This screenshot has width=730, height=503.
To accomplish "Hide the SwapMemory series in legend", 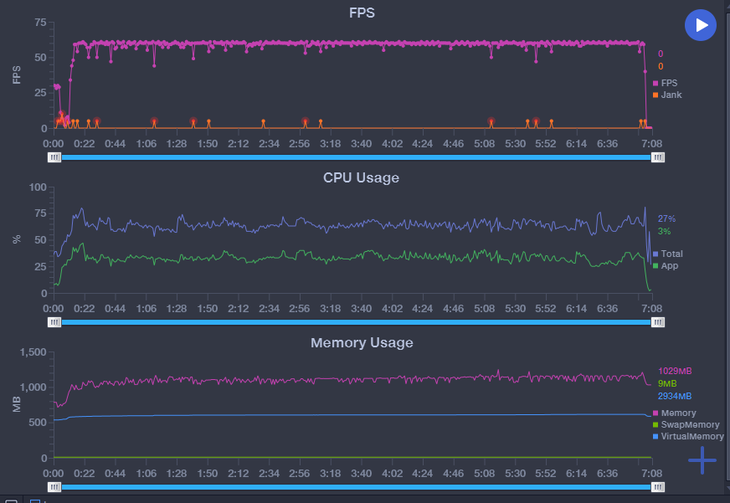I will coord(685,425).
